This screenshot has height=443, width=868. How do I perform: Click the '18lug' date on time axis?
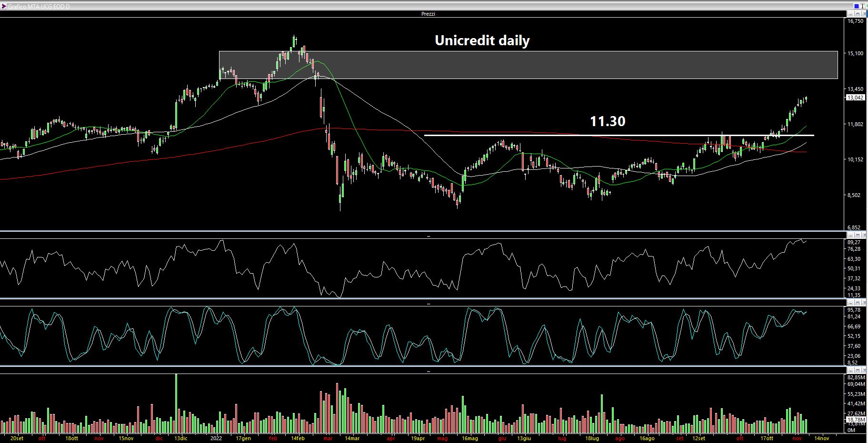592,438
